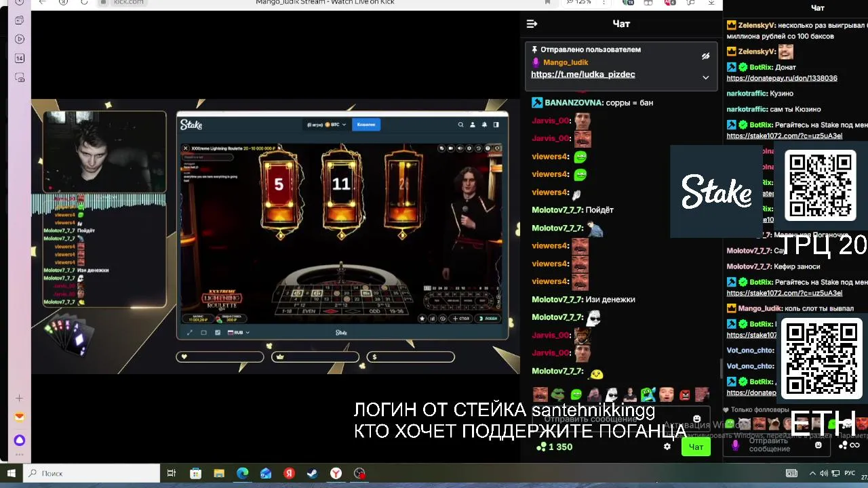Open the BTC currency dropdown in Stake

[327, 125]
